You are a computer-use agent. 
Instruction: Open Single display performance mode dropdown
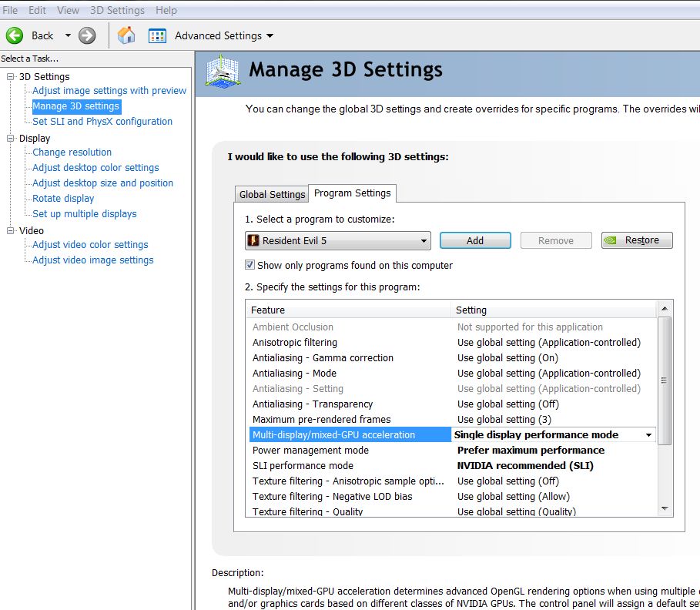[x=648, y=435]
